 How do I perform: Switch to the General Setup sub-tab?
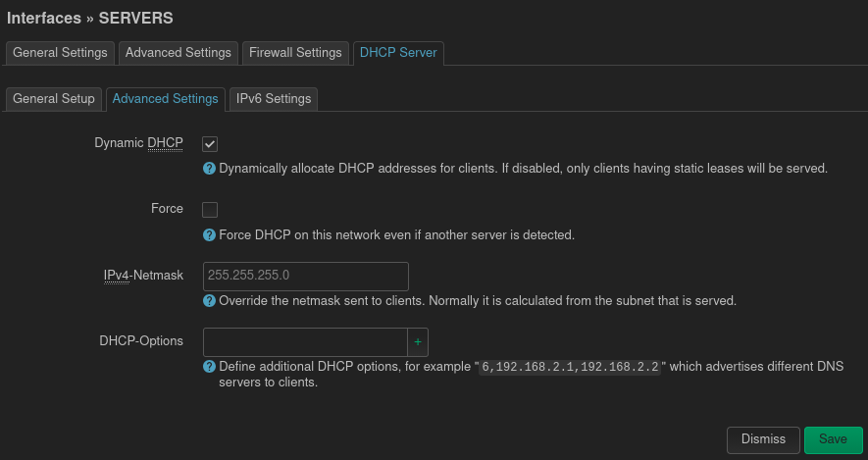(x=54, y=99)
